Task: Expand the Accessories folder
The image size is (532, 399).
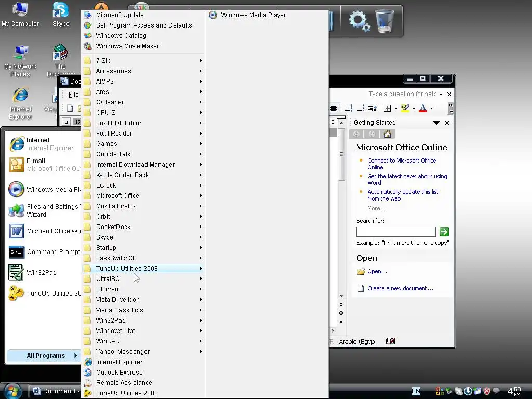Action: pyautogui.click(x=142, y=71)
